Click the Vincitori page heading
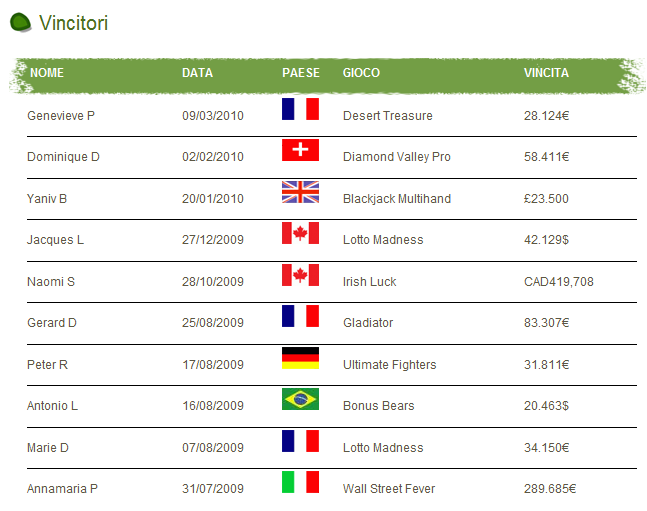Viewport: 647px width, 511px height. [73, 23]
